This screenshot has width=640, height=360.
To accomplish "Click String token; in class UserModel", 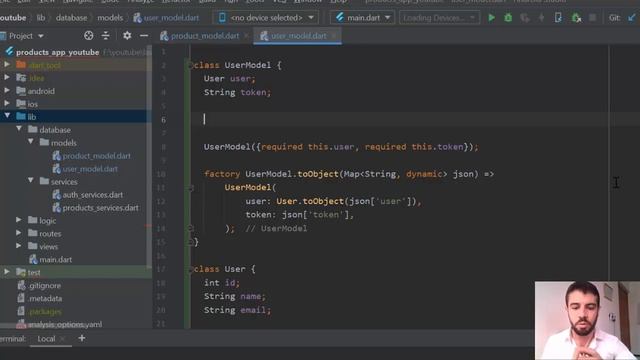I will click(237, 93).
